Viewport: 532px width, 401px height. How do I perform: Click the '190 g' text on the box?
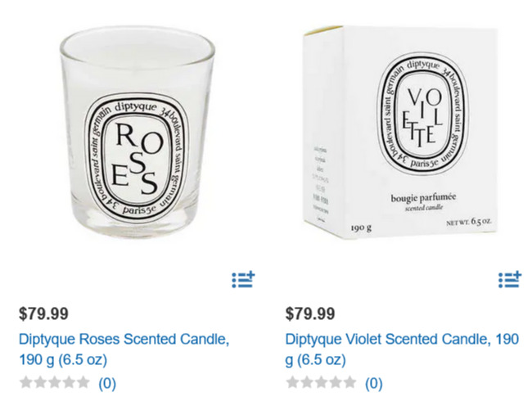[x=361, y=228]
